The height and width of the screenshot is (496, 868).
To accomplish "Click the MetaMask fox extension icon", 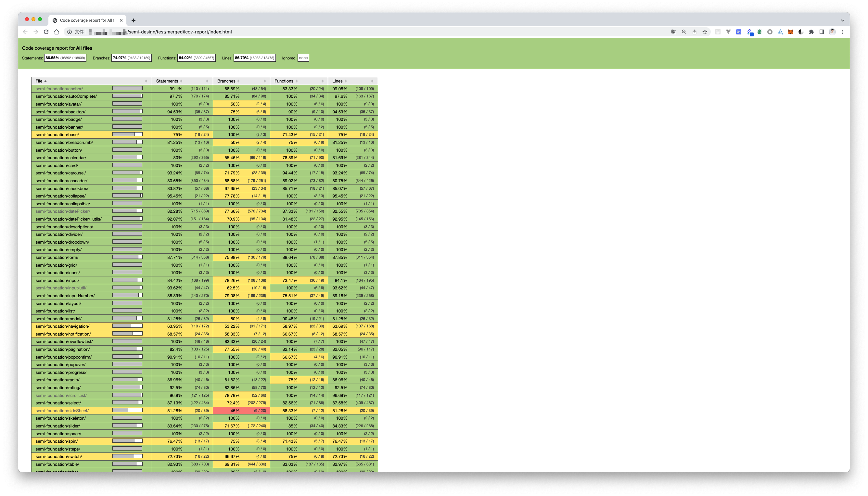I will [x=790, y=32].
